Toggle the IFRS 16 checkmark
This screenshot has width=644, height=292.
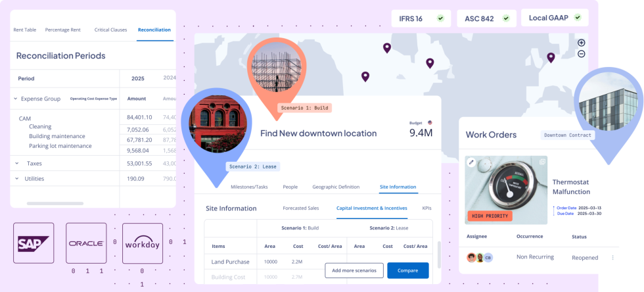(x=440, y=18)
